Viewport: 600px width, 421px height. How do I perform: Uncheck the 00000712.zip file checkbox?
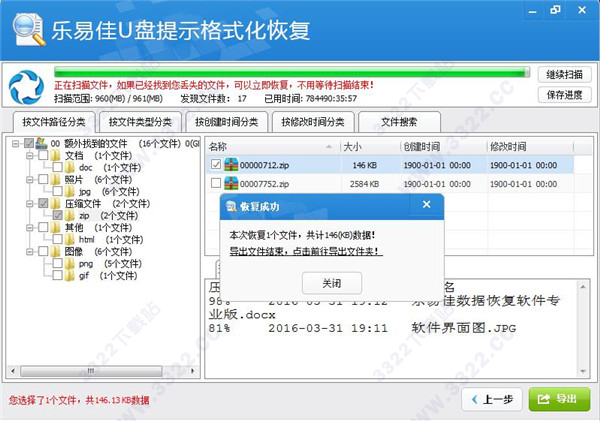[x=216, y=165]
